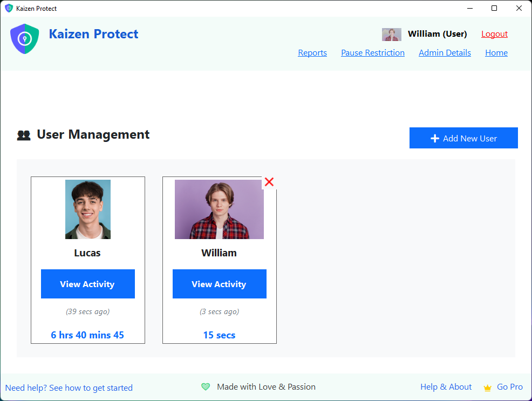View William's activity
The height and width of the screenshot is (401, 532).
(x=219, y=284)
